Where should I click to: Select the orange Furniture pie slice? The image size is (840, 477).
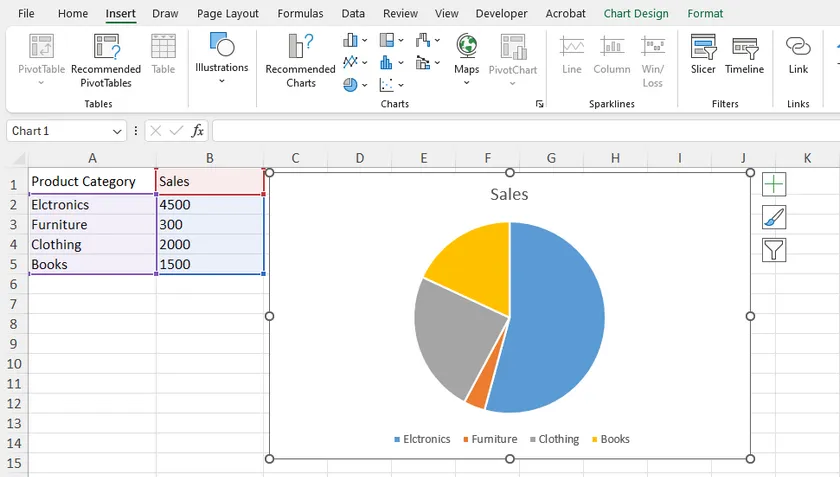481,389
